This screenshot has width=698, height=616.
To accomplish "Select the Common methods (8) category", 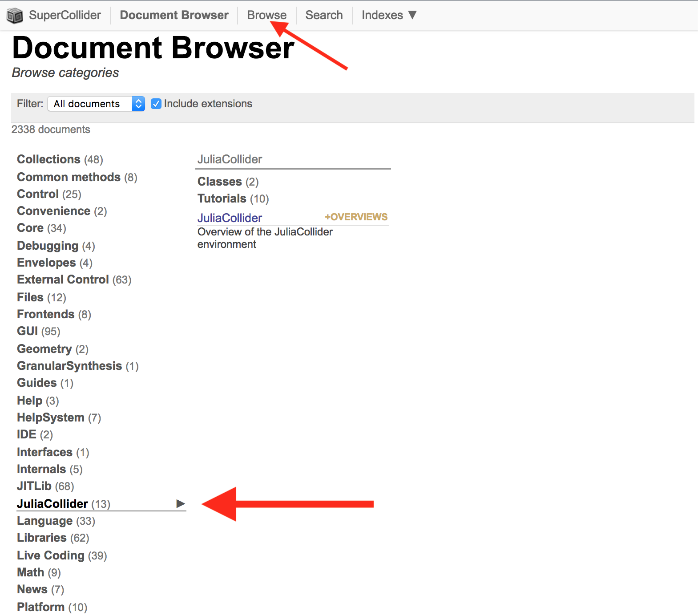I will 77,177.
